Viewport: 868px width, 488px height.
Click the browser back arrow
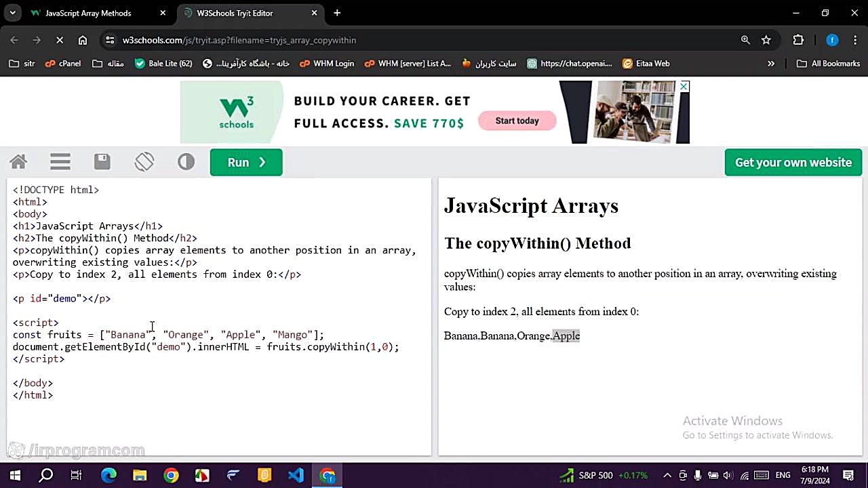(14, 40)
